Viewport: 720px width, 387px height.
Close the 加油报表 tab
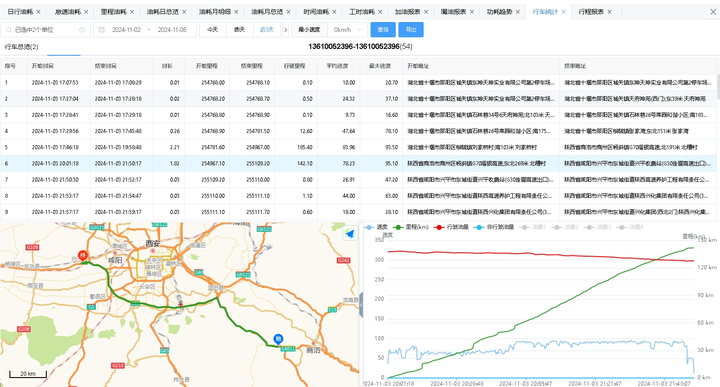[426, 12]
